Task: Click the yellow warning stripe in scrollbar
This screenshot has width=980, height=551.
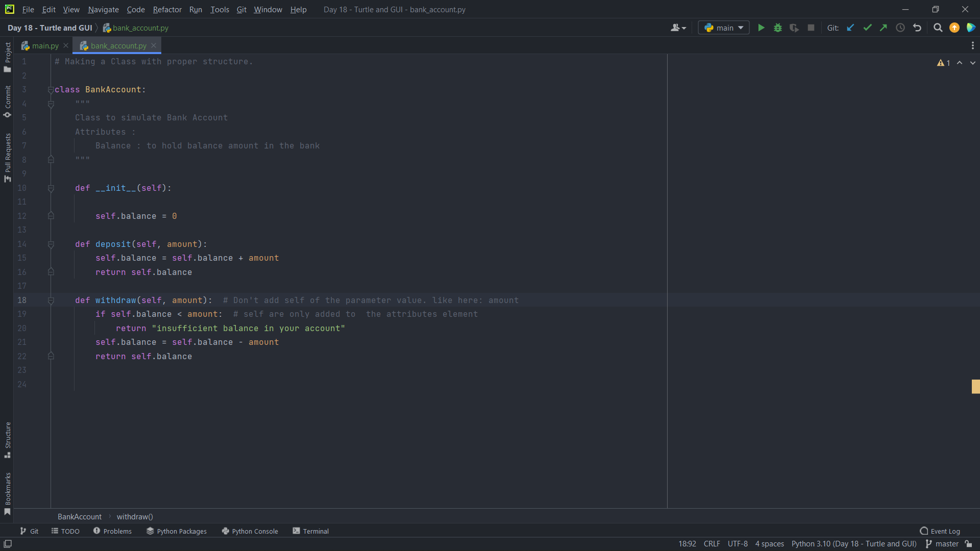Action: (x=975, y=386)
